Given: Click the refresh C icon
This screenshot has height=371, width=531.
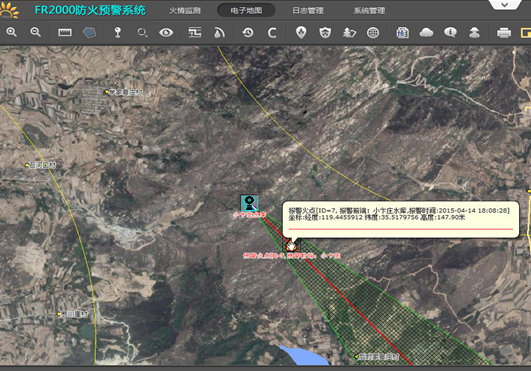Looking at the screenshot, I should coord(272,33).
